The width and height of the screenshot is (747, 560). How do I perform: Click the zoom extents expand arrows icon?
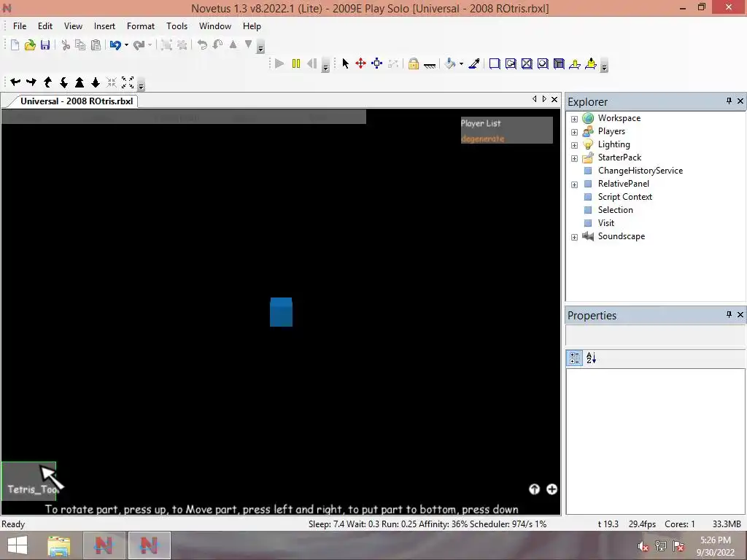point(128,82)
